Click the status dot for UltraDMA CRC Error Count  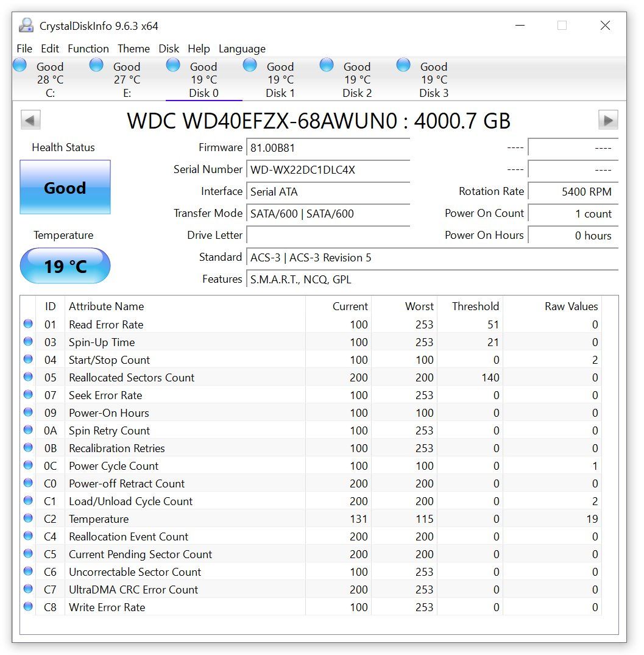tap(28, 589)
